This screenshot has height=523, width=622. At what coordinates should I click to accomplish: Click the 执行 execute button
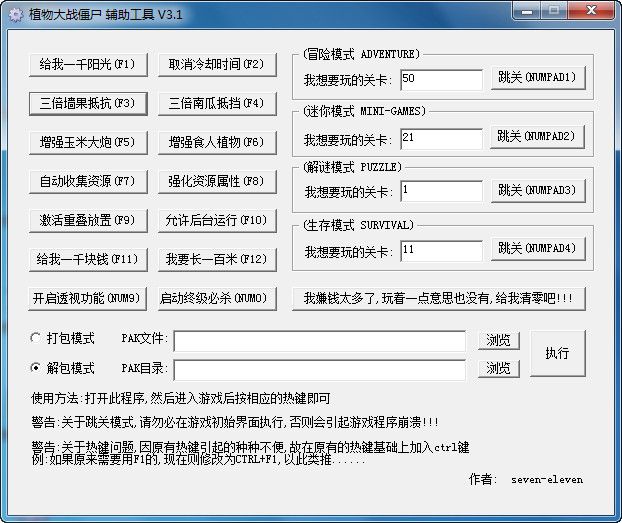(558, 353)
